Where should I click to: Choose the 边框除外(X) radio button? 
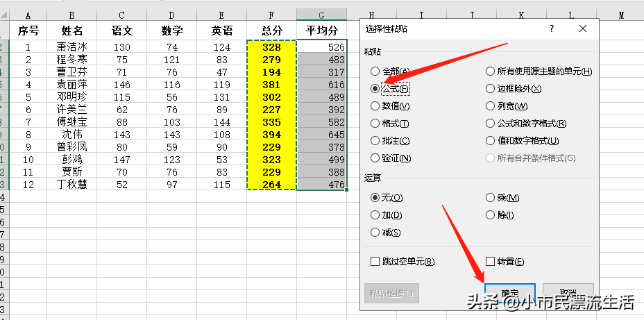[x=490, y=89]
